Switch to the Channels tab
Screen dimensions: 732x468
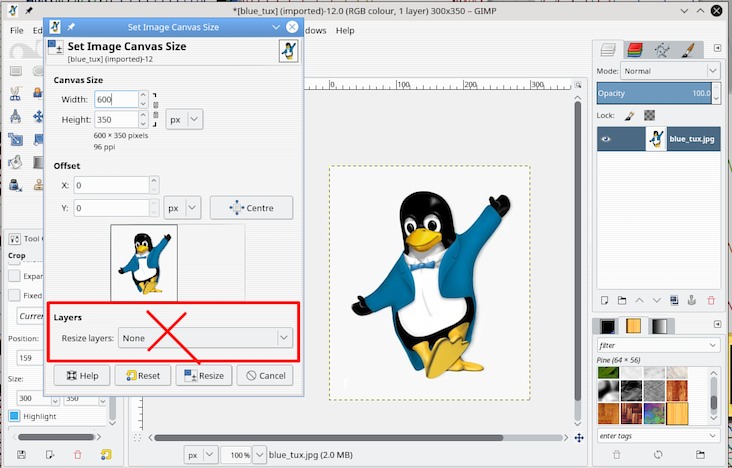point(635,50)
